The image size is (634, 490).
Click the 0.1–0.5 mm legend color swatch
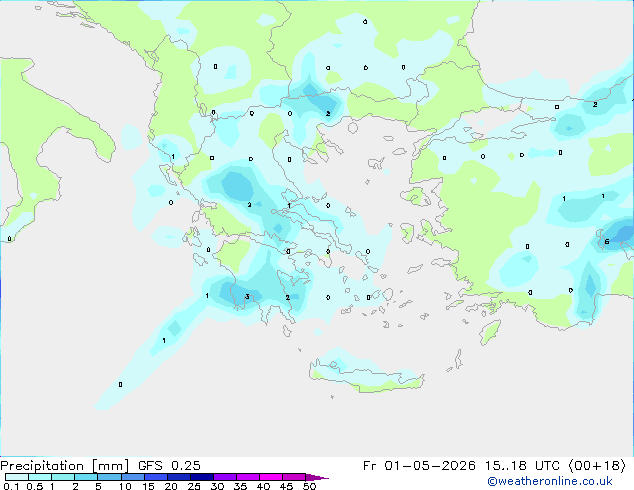pyautogui.click(x=17, y=477)
